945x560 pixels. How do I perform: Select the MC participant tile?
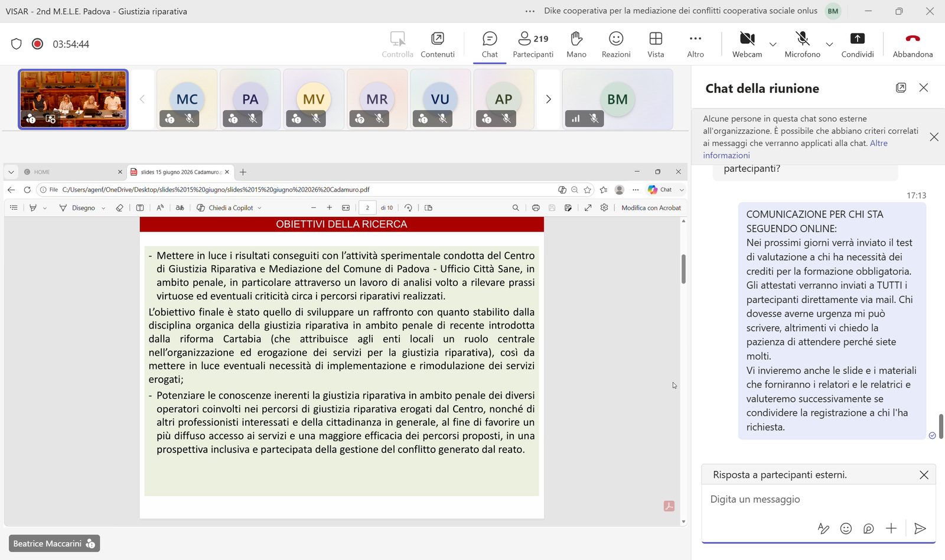187,99
